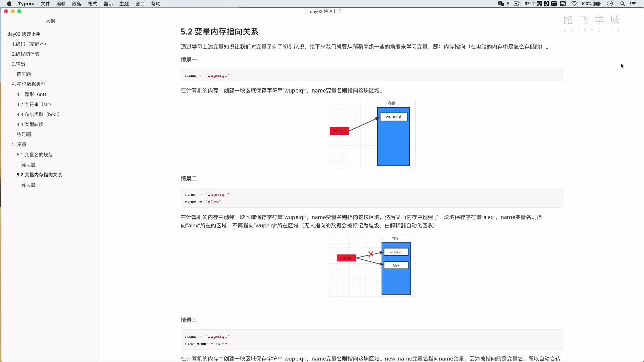Viewport: 644px width, 362px height.
Task: Click the microphone voice input icon
Action: (x=547, y=4)
